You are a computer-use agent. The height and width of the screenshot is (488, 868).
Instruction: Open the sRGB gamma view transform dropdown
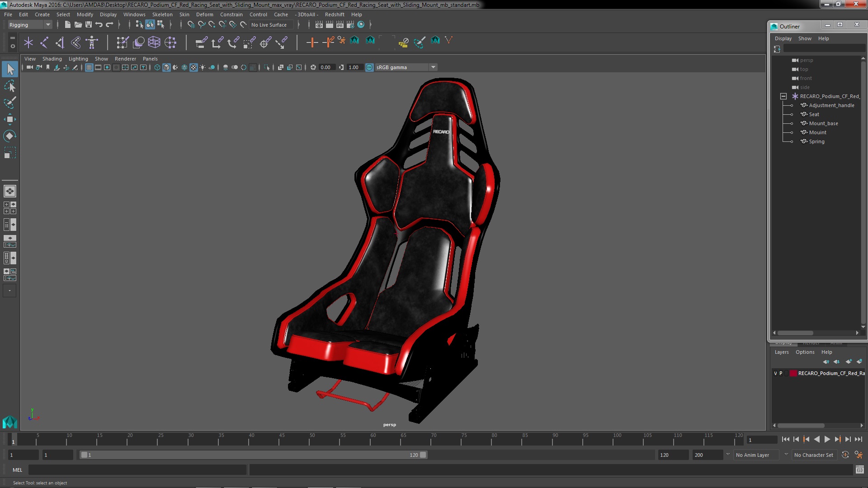(406, 67)
